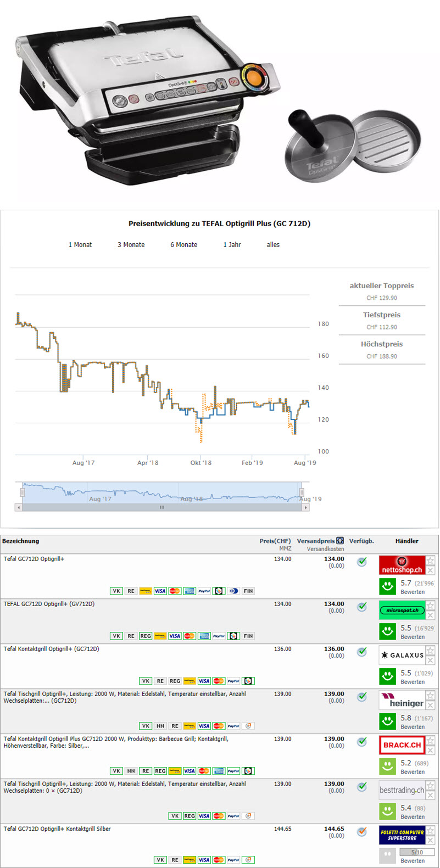Click Bewerten link under besttrading.ch
This screenshot has width=440, height=868.
413,817
